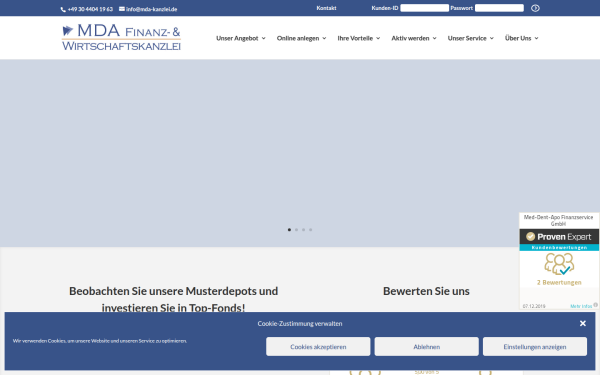Image resolution: width=600 pixels, height=375 pixels.
Task: Focus the Passwort input field
Action: [x=499, y=8]
